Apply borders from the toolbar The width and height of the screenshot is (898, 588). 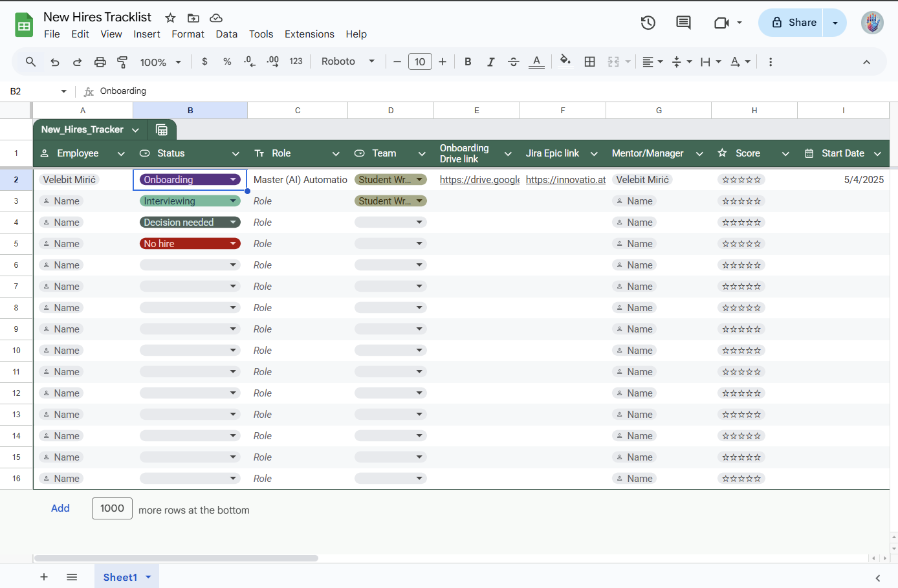[589, 61]
